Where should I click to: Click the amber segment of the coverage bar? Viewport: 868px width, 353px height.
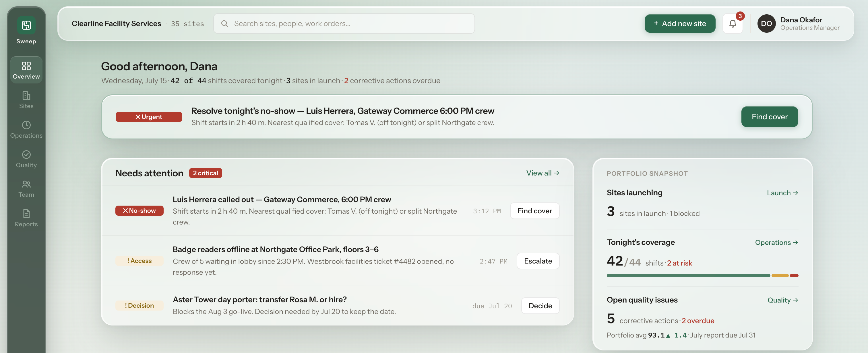780,276
